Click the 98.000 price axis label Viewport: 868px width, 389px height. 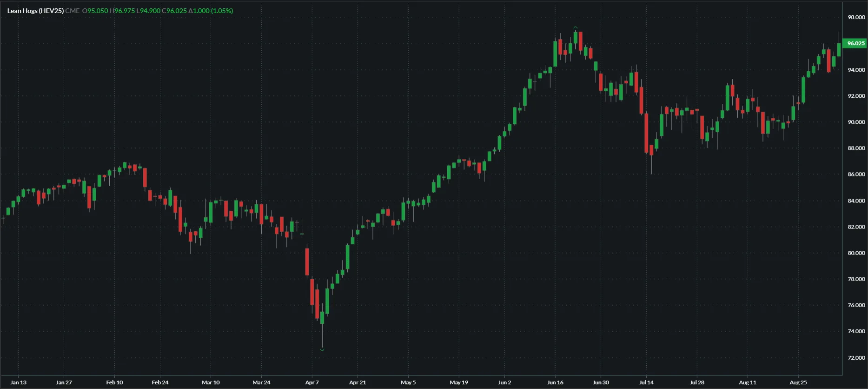click(x=856, y=17)
